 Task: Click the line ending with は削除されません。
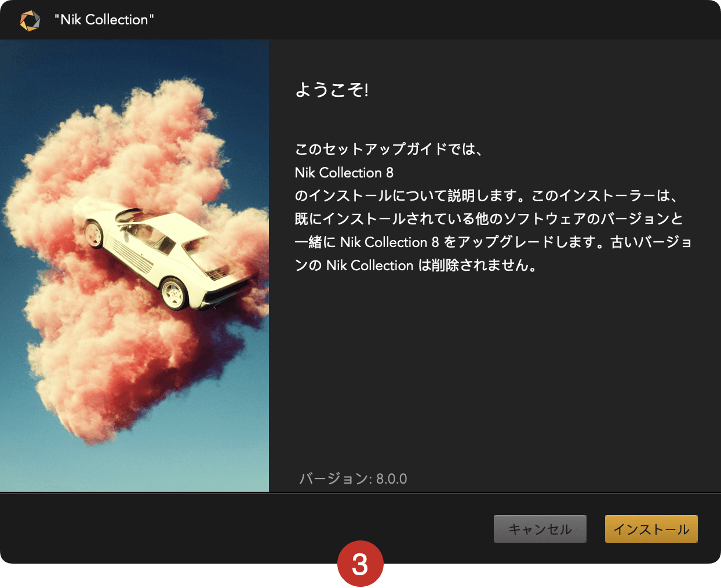point(416,265)
